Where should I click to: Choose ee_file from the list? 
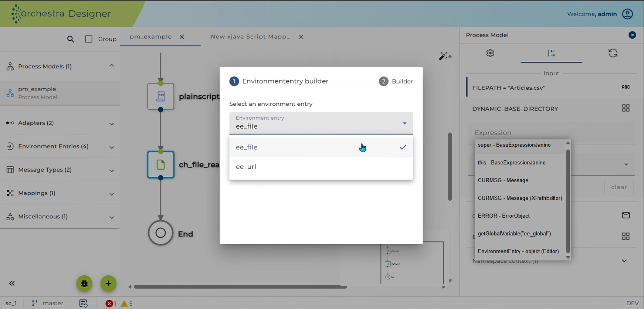click(321, 147)
